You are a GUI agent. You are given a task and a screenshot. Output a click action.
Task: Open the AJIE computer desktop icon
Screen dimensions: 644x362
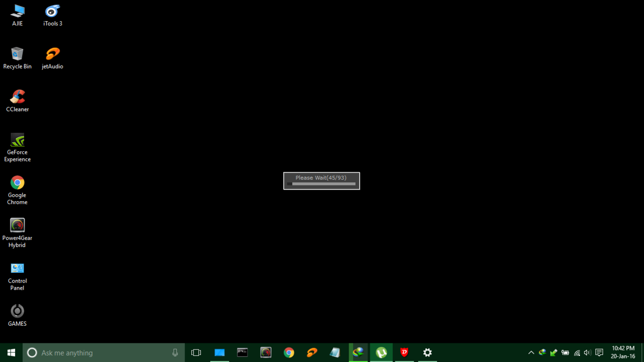(18, 16)
